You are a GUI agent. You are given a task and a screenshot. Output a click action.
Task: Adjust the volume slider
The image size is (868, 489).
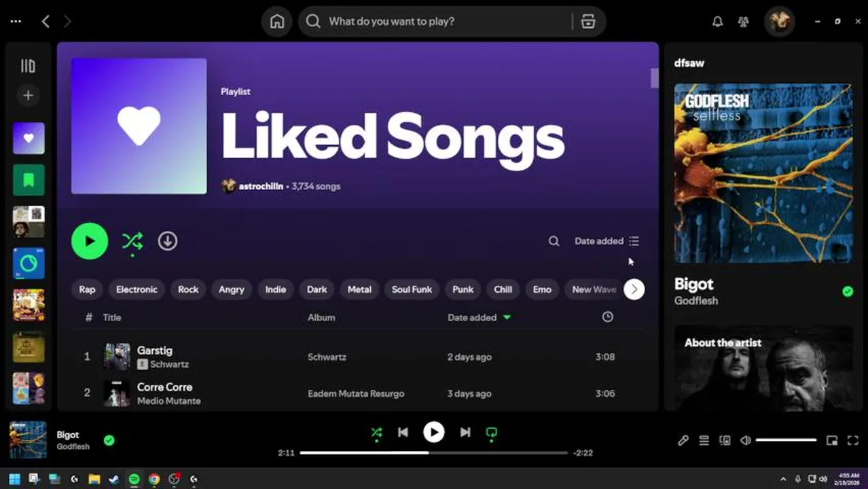[786, 440]
